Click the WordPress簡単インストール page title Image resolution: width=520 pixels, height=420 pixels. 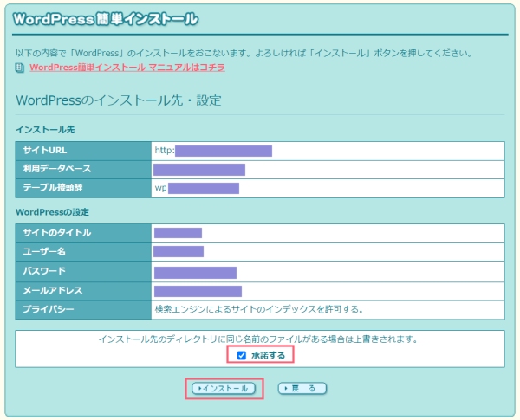click(x=105, y=17)
